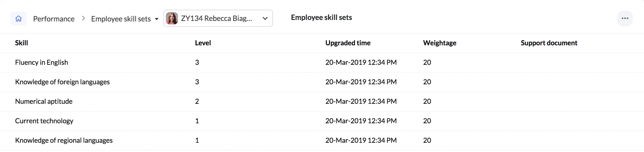This screenshot has height=152, width=644.
Task: Expand the employee selector chevron
Action: (x=265, y=18)
